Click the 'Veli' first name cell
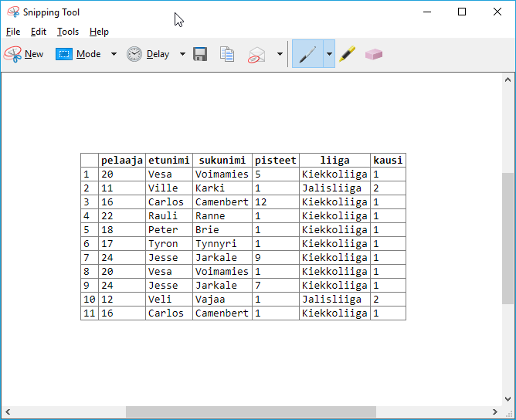 169,300
